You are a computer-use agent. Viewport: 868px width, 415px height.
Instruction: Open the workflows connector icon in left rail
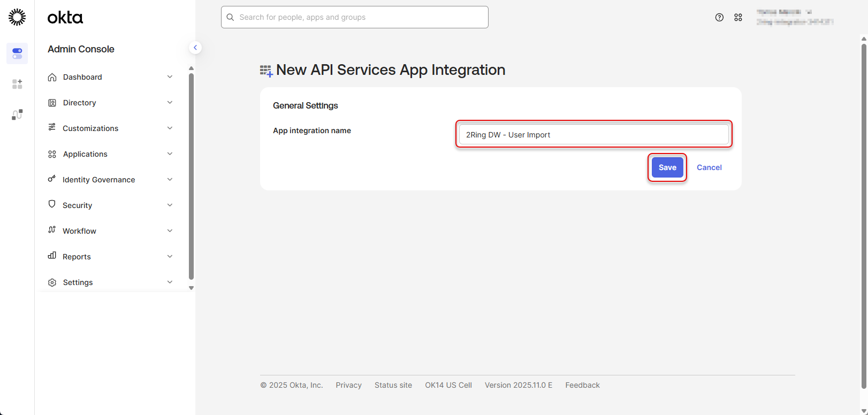[x=17, y=114]
